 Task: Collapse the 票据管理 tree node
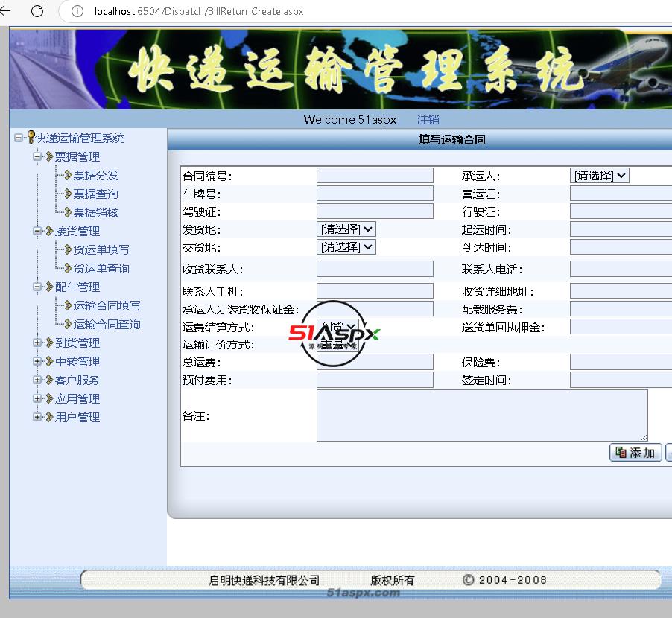(x=37, y=156)
